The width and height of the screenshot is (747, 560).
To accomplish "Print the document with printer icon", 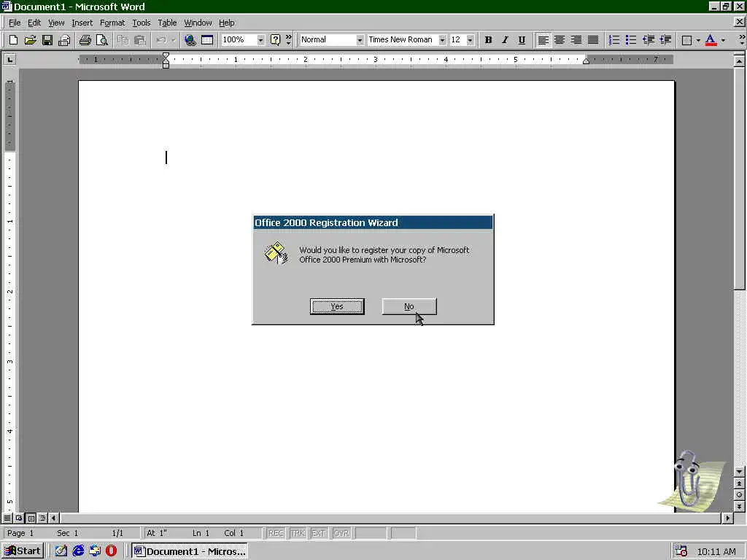I will [85, 40].
